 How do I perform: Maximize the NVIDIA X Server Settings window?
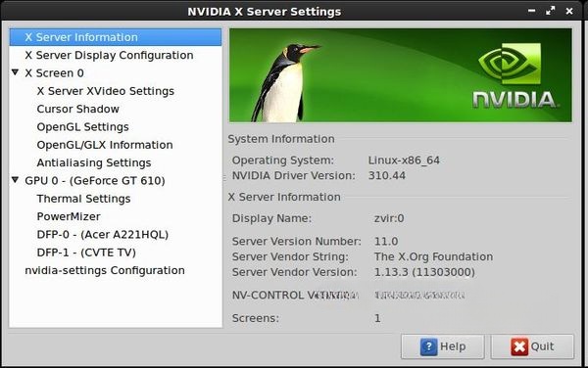click(x=550, y=11)
